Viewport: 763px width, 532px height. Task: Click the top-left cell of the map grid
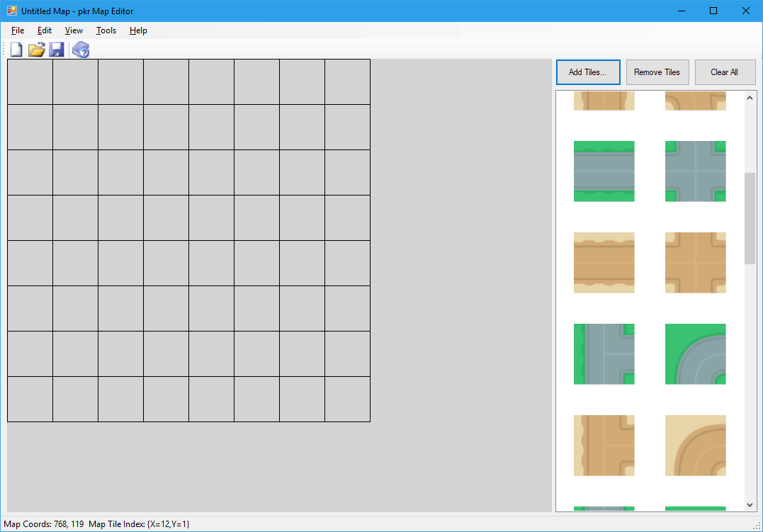(x=30, y=82)
